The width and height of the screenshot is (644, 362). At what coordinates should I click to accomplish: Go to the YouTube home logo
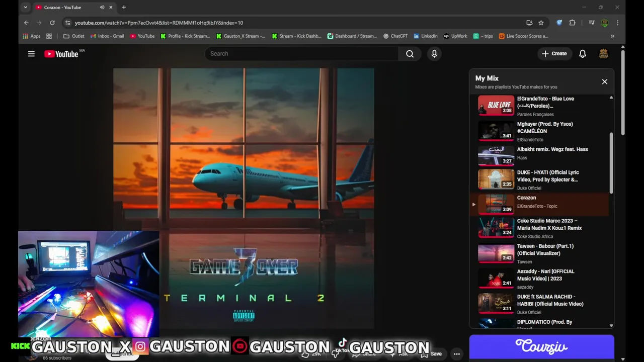point(61,54)
